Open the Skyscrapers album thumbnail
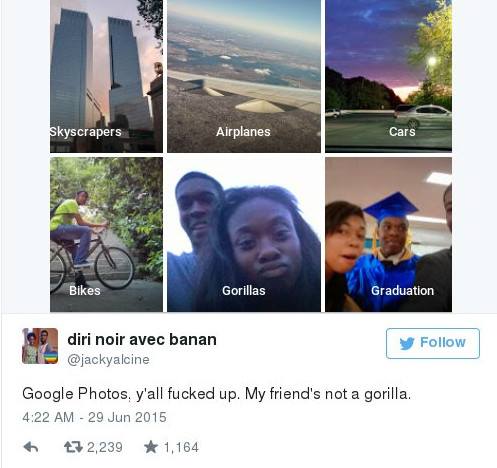 (x=106, y=76)
